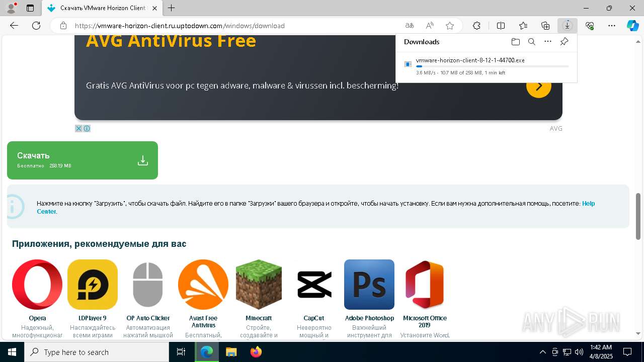The image size is (644, 362).
Task: Click the green Скачать download button
Action: click(83, 160)
